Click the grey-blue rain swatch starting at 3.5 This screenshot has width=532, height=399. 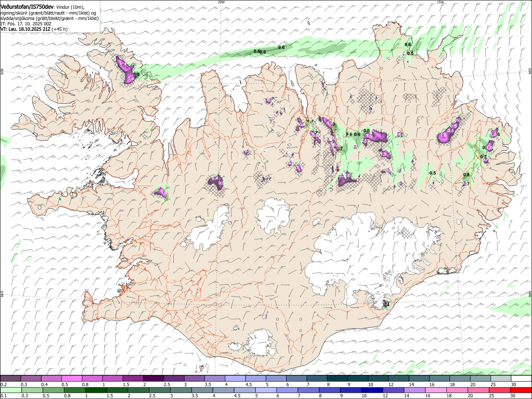(x=202, y=390)
